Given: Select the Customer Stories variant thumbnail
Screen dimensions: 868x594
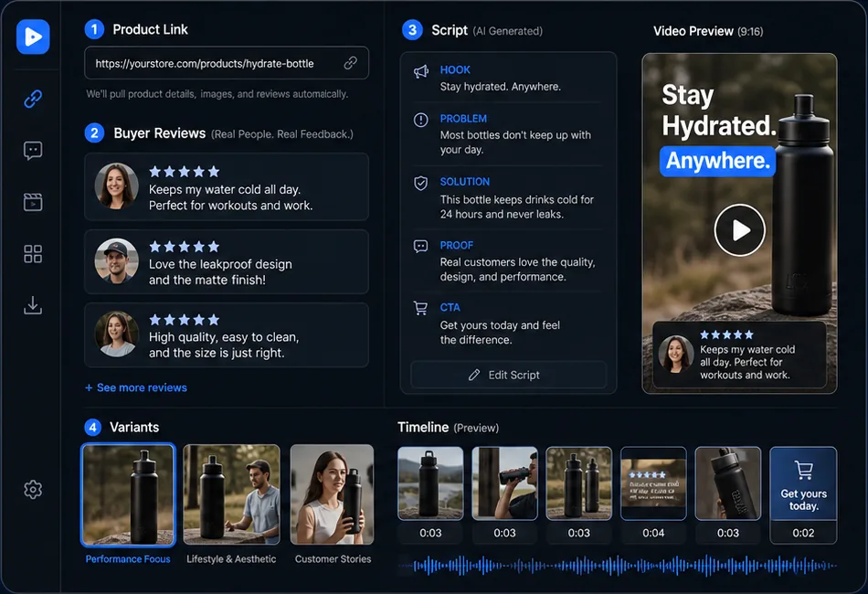Looking at the screenshot, I should [x=333, y=494].
